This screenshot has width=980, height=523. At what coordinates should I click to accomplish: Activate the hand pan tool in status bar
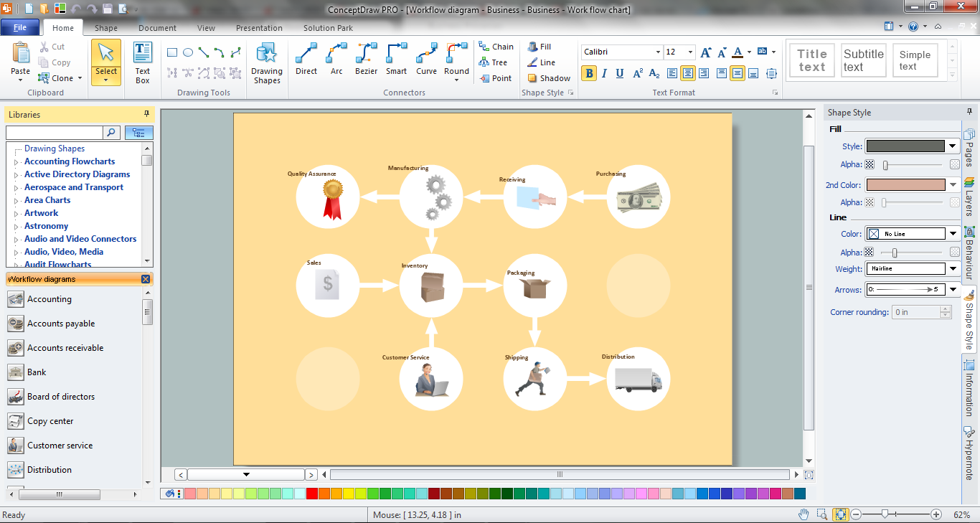click(804, 514)
